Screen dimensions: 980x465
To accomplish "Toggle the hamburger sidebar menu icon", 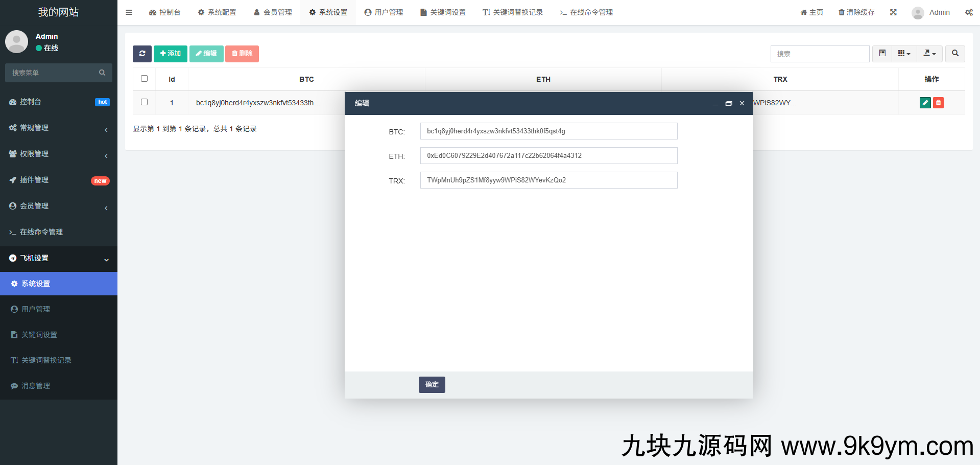I will 129,12.
